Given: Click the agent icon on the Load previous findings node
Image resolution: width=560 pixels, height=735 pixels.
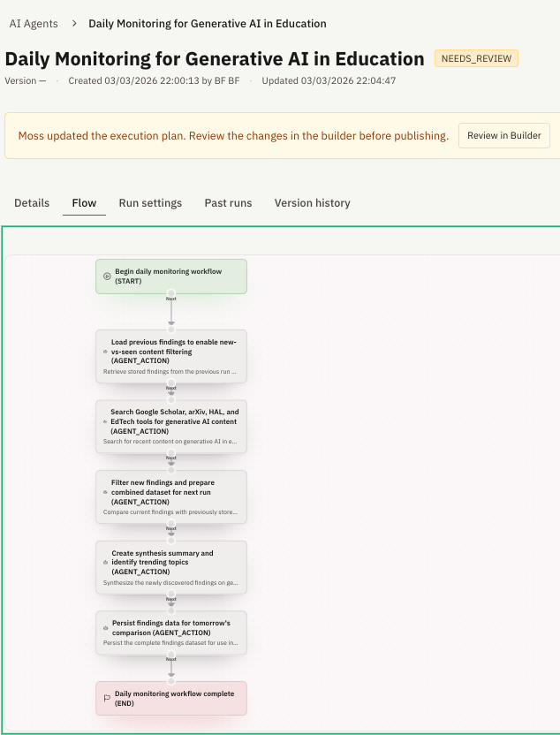Looking at the screenshot, I should (x=105, y=352).
